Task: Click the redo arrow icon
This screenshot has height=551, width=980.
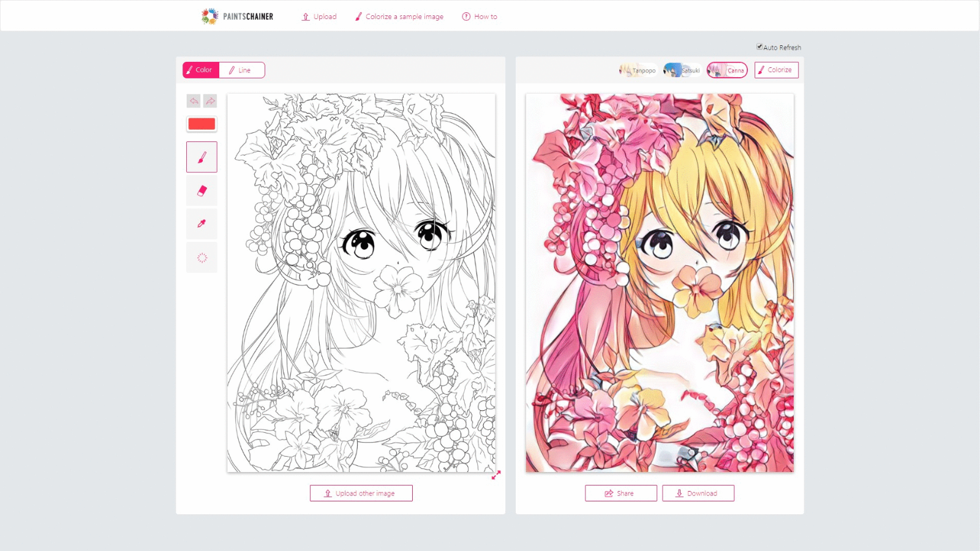Action: point(210,101)
